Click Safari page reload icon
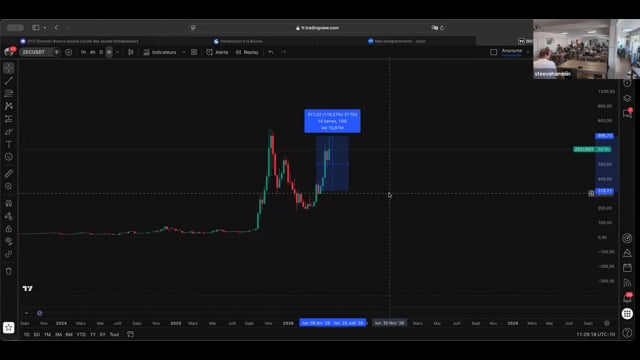This screenshot has height=360, width=640. [x=442, y=28]
